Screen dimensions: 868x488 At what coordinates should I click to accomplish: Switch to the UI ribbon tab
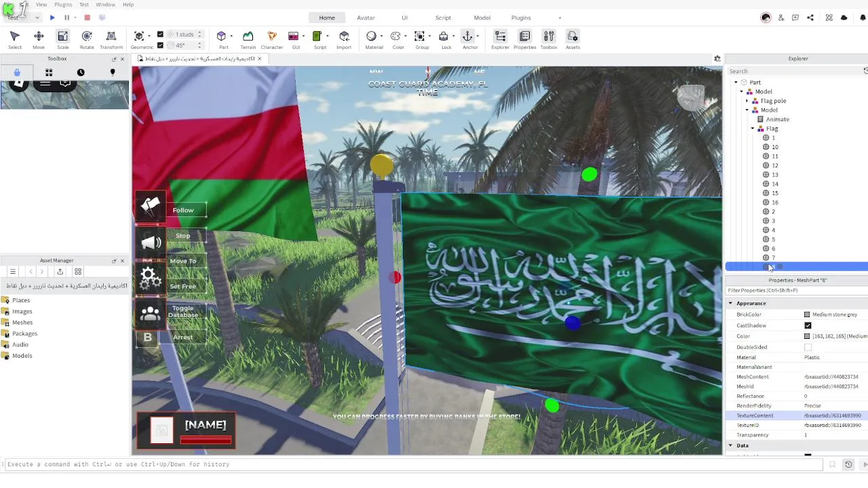(404, 18)
